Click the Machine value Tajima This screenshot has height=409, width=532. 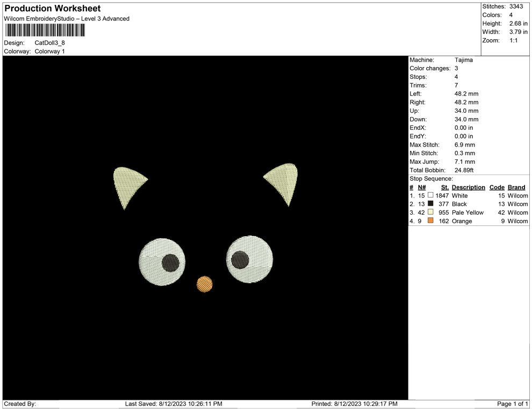coord(463,60)
